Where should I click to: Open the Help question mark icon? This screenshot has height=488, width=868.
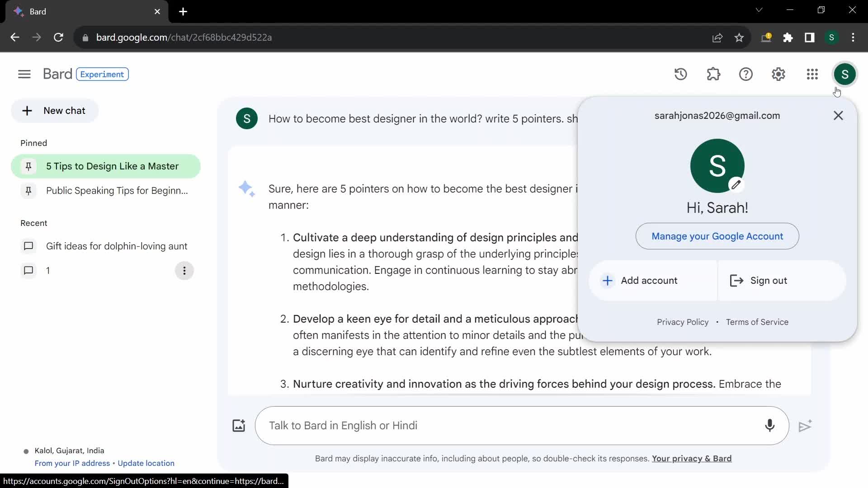coord(746,74)
